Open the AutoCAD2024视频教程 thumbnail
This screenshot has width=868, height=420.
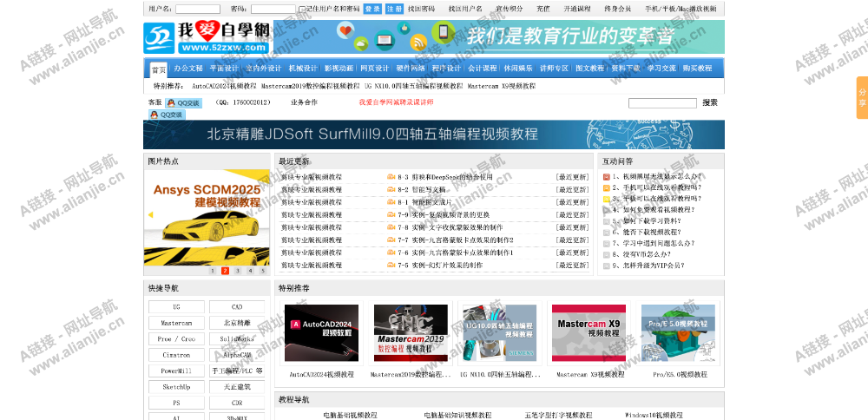(321, 333)
